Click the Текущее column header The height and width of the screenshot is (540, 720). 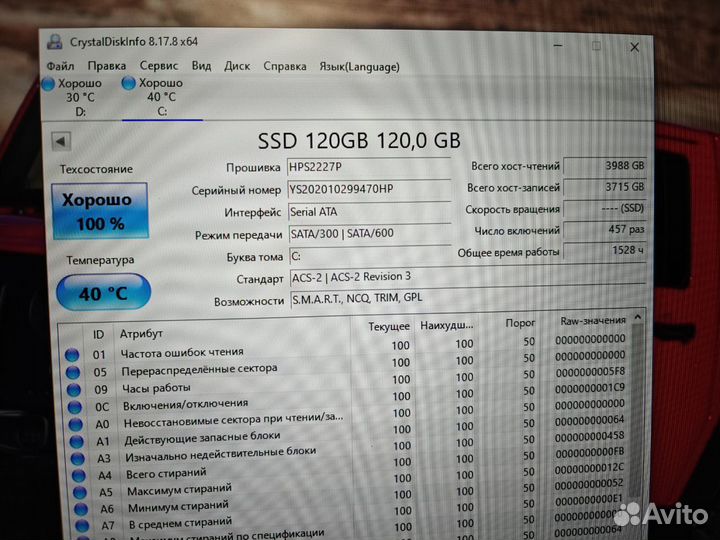click(x=388, y=326)
